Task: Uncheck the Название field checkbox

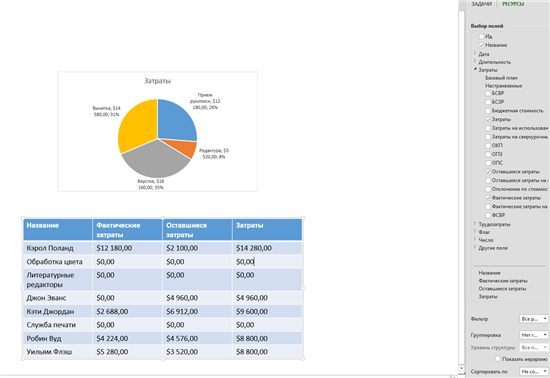Action: tap(482, 45)
